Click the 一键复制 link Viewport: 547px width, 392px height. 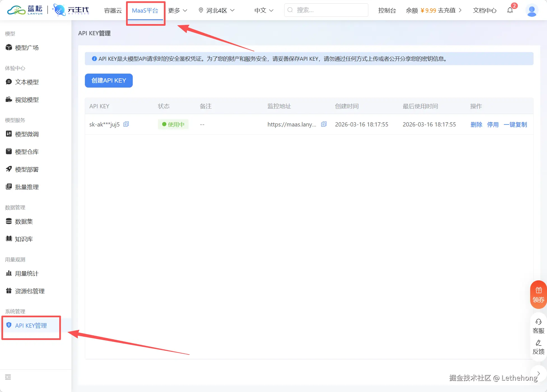click(515, 125)
